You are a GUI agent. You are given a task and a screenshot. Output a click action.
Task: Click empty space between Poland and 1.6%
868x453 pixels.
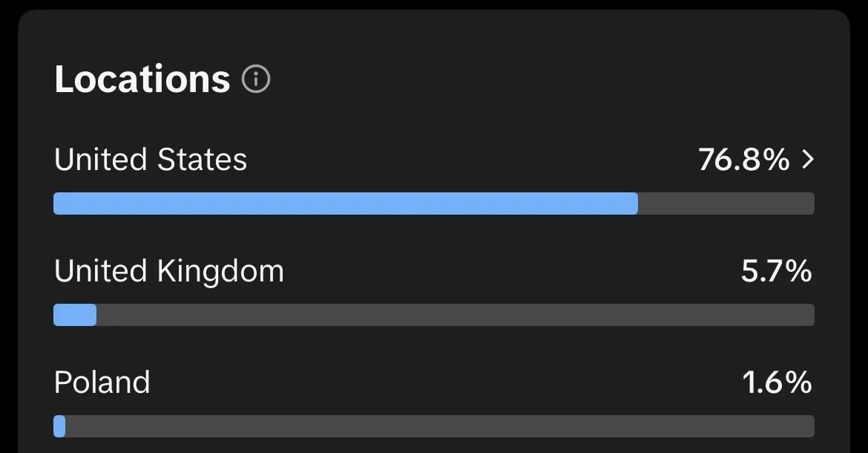(x=445, y=382)
